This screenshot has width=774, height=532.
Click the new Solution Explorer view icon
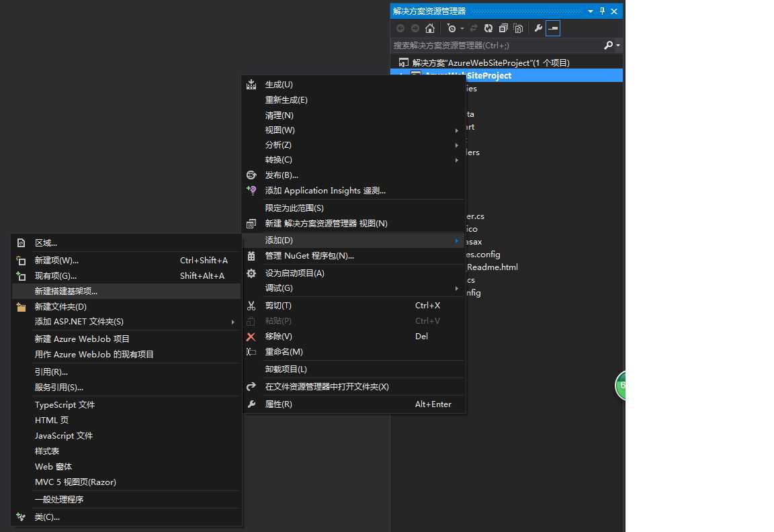tap(251, 224)
